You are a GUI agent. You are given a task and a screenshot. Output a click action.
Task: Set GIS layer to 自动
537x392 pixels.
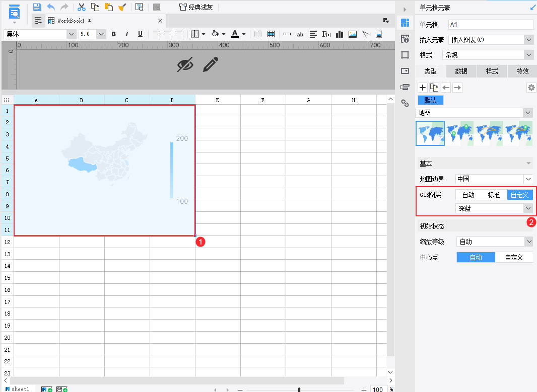468,195
